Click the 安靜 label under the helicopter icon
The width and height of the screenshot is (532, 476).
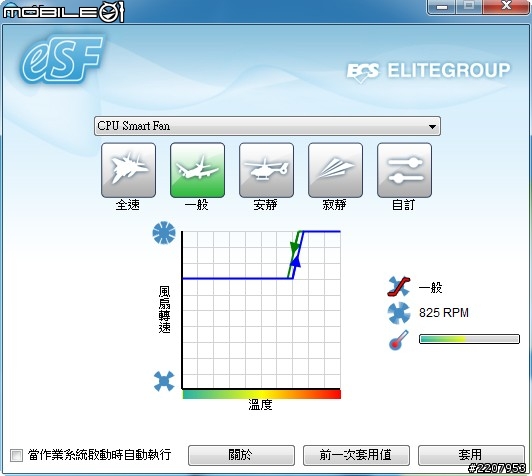(266, 205)
